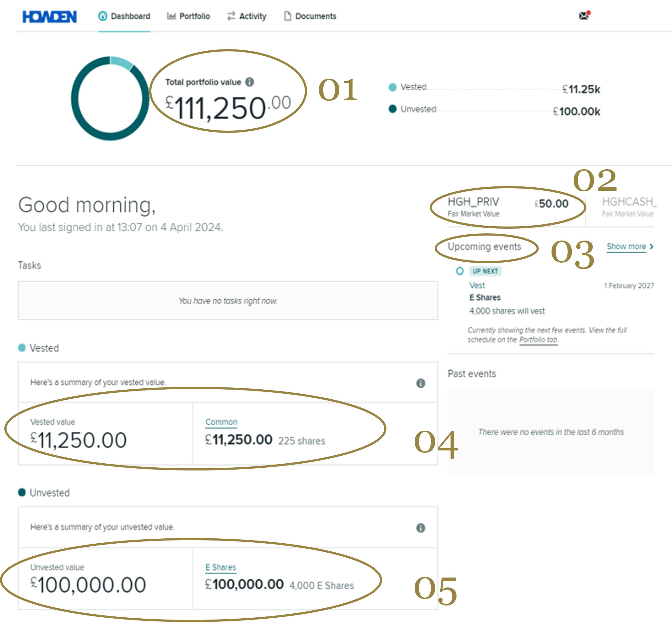Open the Portfolio tab
Viewport: 672px width, 632px height.
pos(194,16)
